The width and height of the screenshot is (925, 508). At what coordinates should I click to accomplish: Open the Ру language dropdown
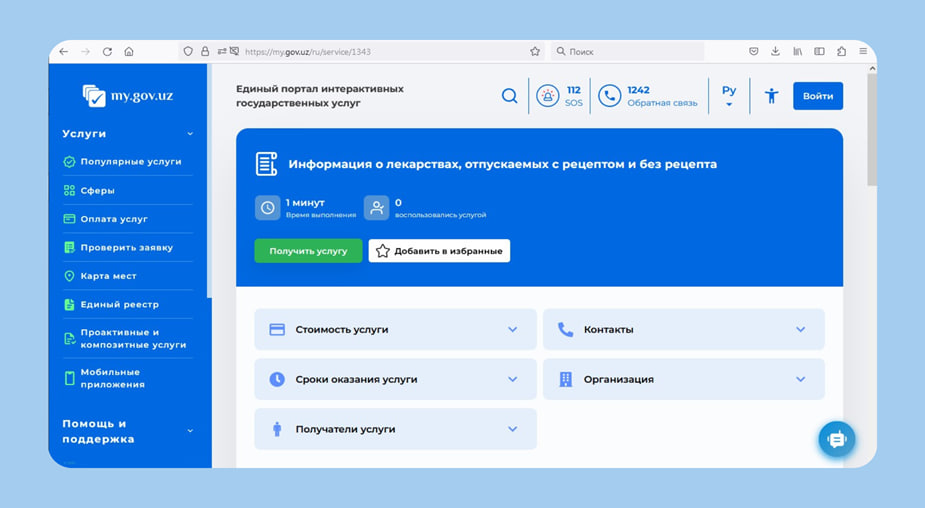click(729, 96)
